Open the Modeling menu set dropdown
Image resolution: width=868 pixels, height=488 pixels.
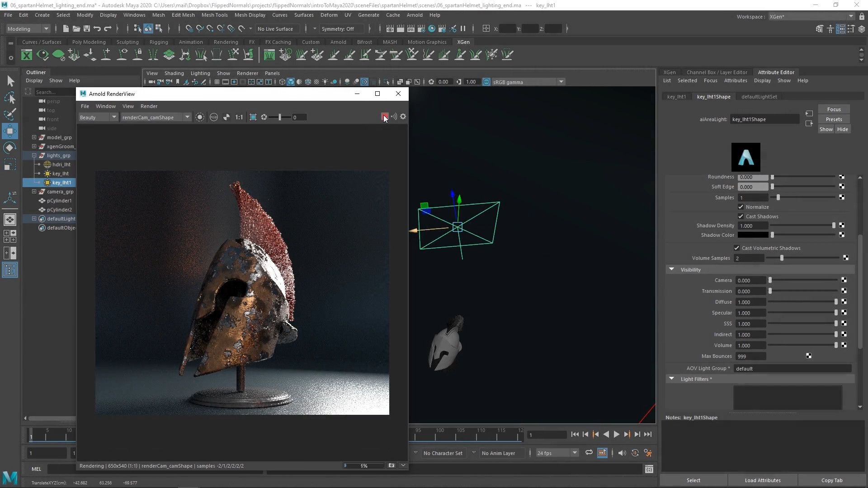[28, 28]
